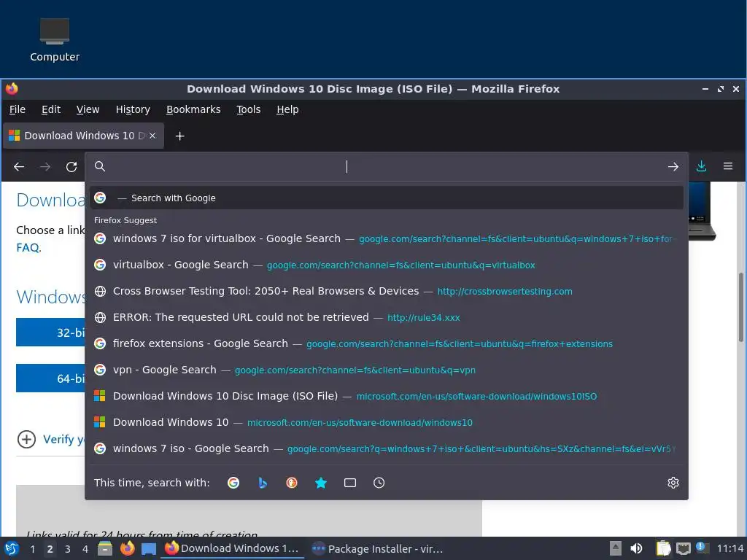
Task: Open the View menu
Action: click(x=88, y=109)
